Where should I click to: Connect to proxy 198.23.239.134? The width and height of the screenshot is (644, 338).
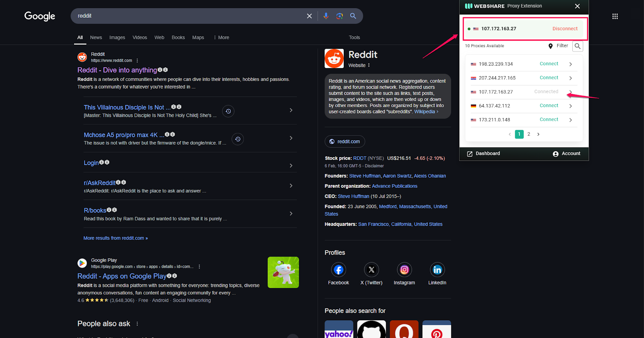click(x=549, y=64)
